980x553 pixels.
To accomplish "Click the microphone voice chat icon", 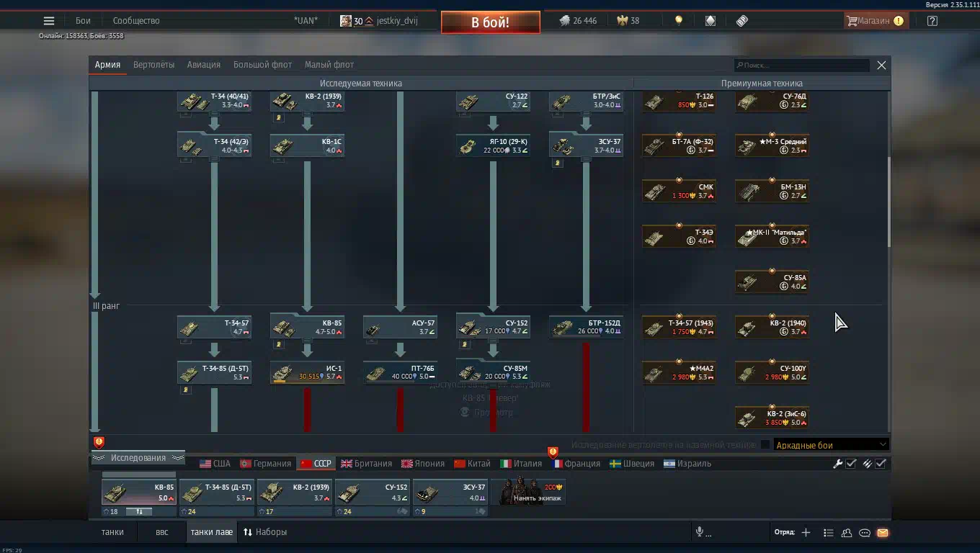I will pos(699,532).
